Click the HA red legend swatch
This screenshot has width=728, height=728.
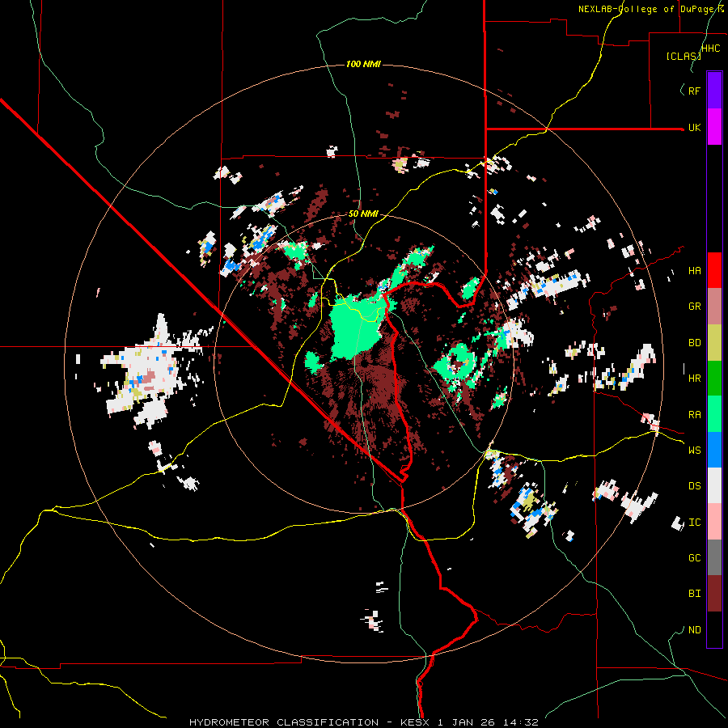click(714, 270)
